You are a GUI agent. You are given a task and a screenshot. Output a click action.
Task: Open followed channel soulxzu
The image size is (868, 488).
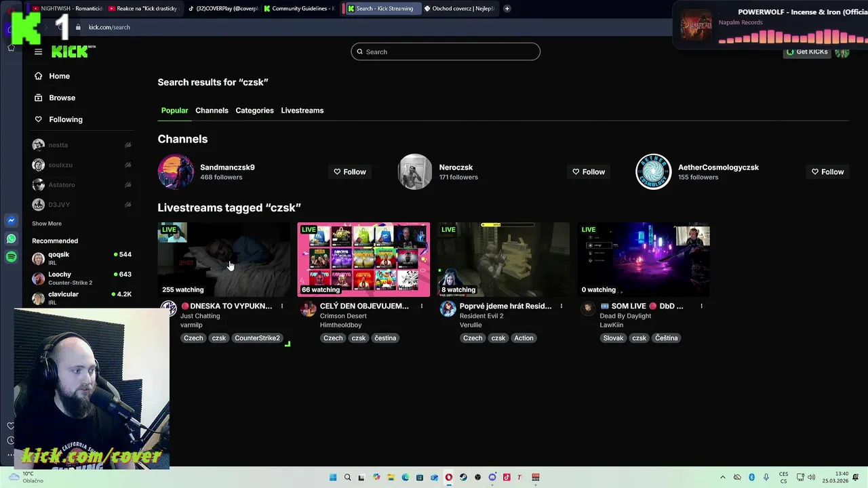(x=81, y=165)
